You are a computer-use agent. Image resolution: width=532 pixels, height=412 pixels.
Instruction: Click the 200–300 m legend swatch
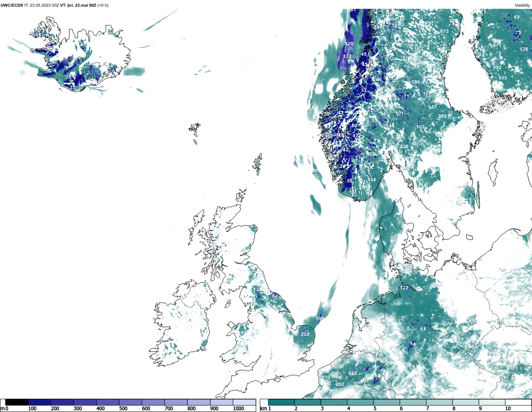coord(62,402)
